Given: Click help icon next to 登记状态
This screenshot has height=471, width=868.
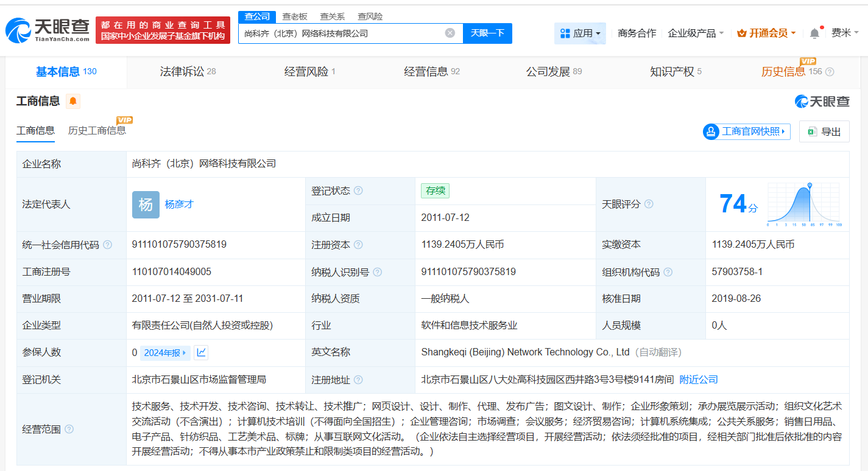Looking at the screenshot, I should pyautogui.click(x=359, y=190).
